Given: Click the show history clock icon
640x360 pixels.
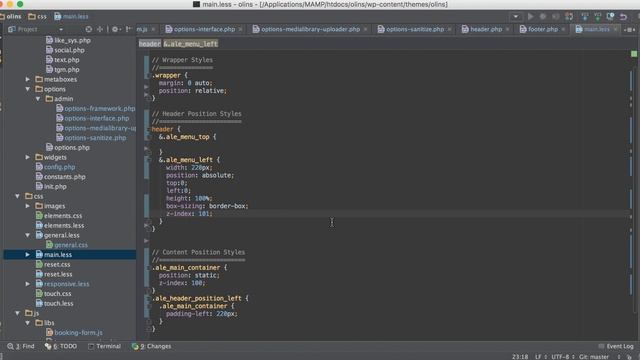Looking at the screenshot, I should point(610,17).
